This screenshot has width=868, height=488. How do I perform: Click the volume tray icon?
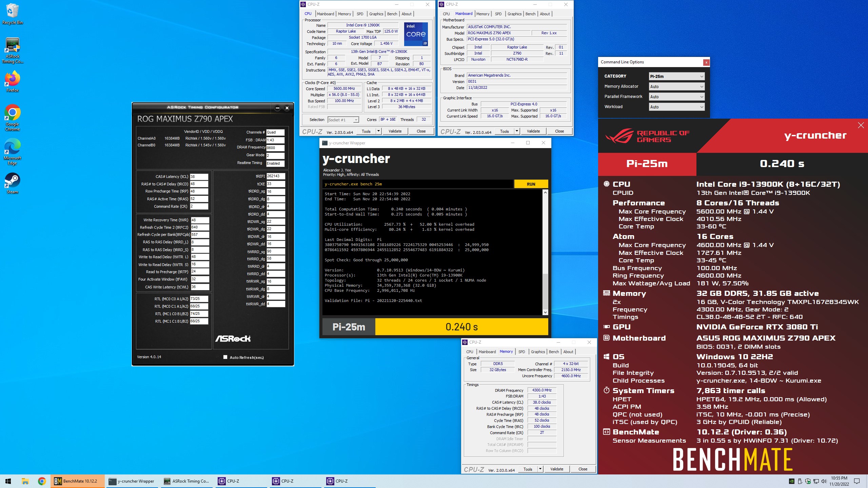823,481
